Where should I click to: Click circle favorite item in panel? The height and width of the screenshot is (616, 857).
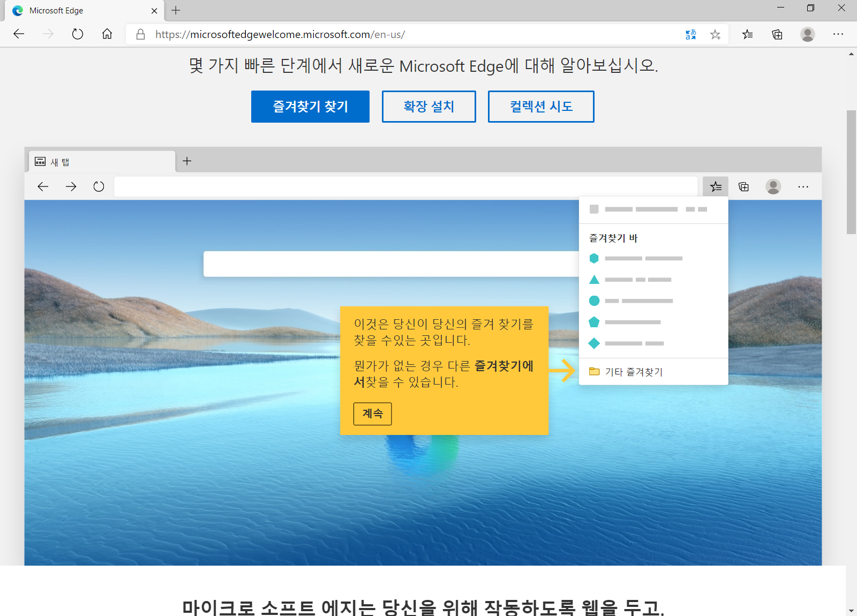tap(631, 301)
